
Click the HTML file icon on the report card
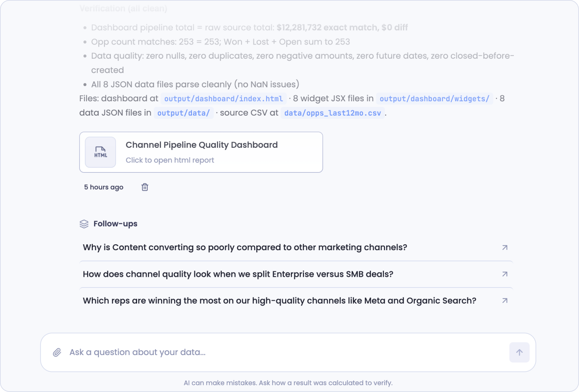(101, 152)
